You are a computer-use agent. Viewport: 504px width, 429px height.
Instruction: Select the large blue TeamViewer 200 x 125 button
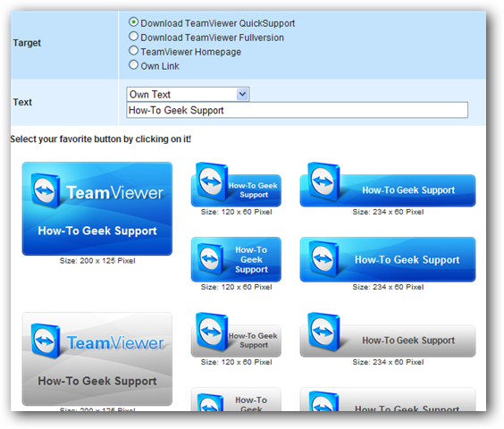click(97, 209)
